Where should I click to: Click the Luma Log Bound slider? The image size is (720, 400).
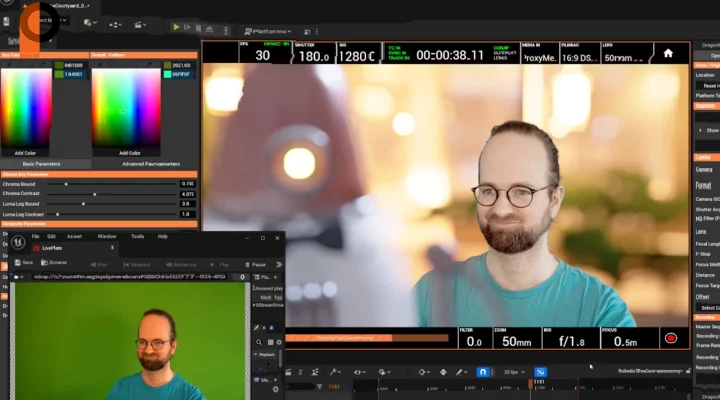pyautogui.click(x=112, y=204)
